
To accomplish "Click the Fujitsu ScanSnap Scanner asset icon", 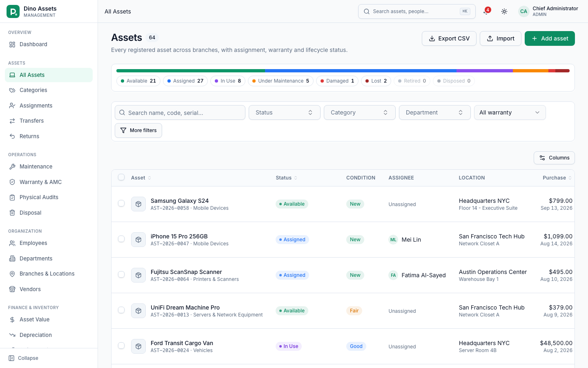I will (138, 275).
